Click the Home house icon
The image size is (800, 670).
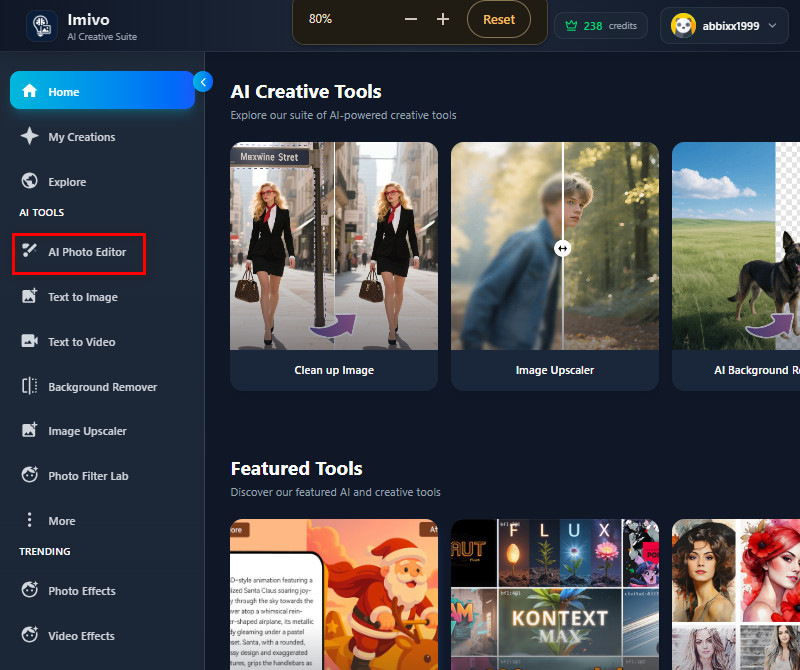(x=30, y=91)
